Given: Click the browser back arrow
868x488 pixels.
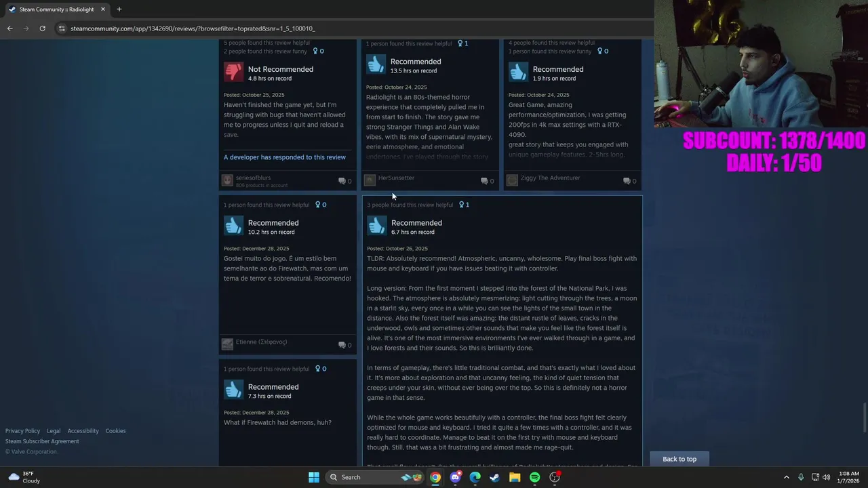Looking at the screenshot, I should (x=9, y=28).
